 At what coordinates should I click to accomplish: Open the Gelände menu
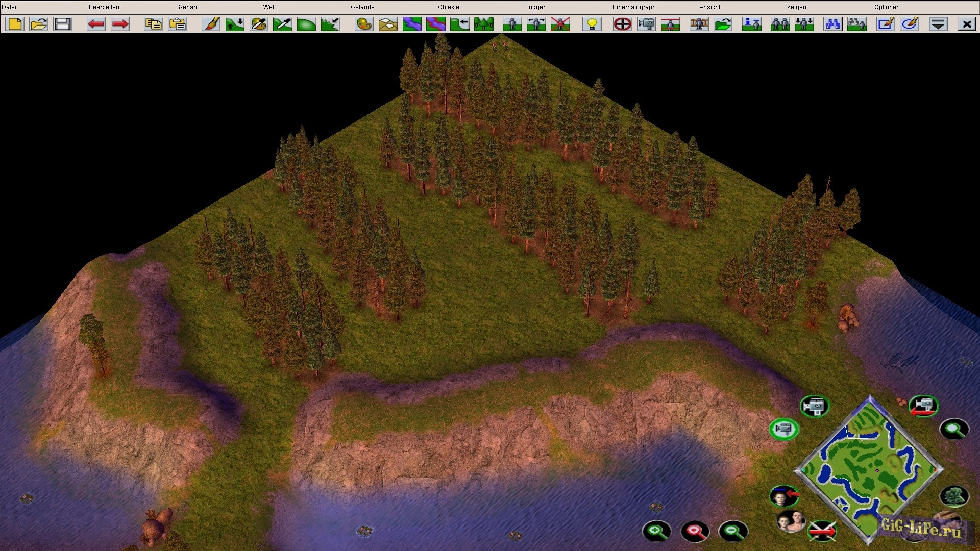(x=362, y=7)
